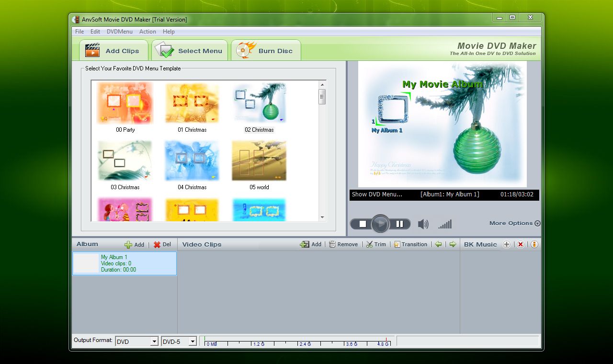Select My Album 1 in album list

point(125,263)
